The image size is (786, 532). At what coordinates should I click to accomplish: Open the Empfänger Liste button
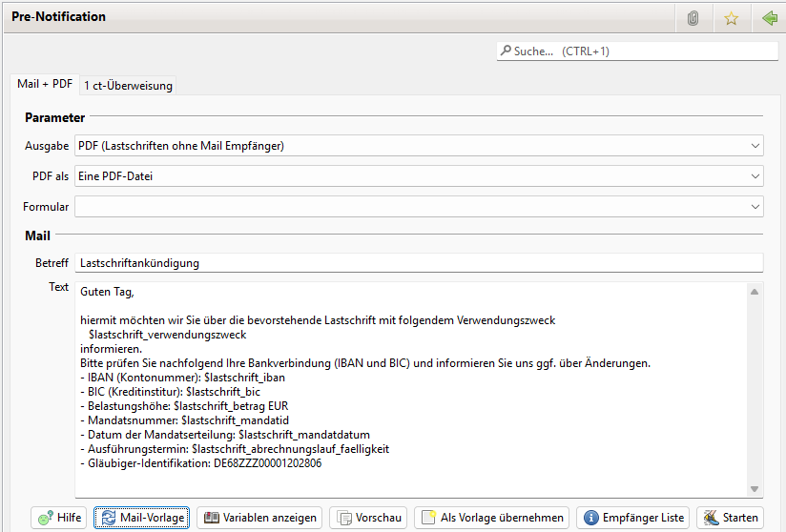(633, 518)
